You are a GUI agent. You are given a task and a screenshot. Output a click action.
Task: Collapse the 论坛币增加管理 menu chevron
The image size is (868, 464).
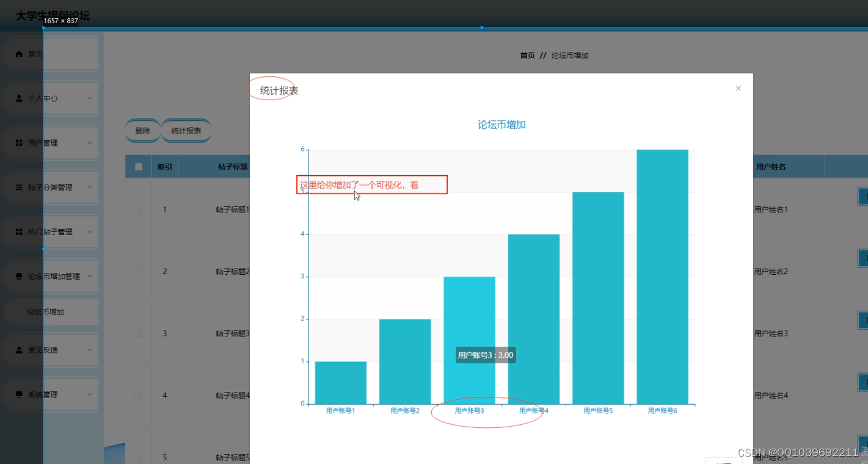click(x=90, y=277)
